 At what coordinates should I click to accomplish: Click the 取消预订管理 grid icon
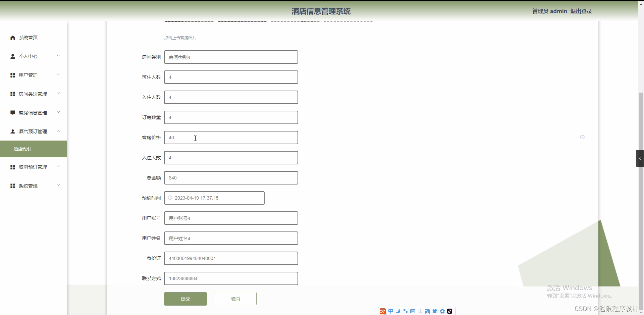point(13,167)
